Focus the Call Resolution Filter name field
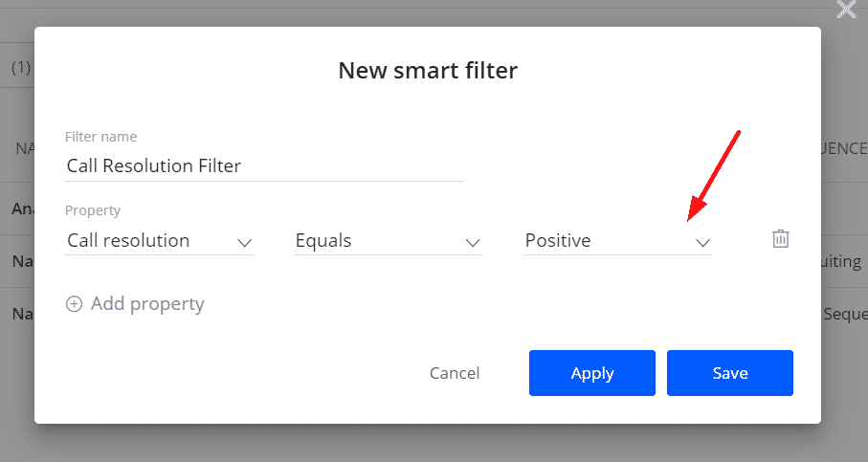The image size is (868, 462). coord(264,166)
